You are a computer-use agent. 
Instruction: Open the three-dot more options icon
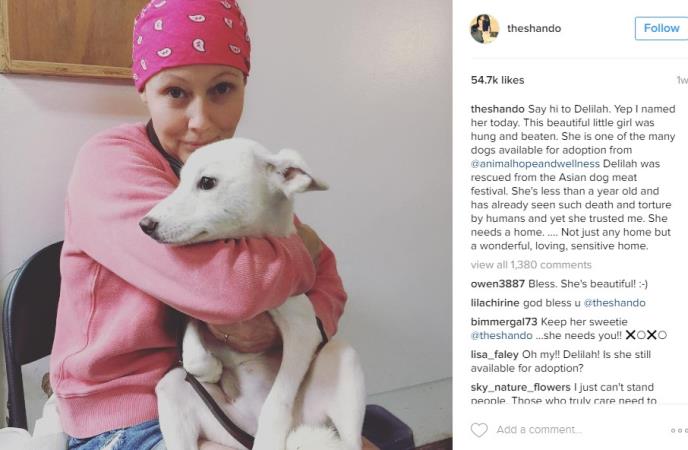tap(680, 430)
